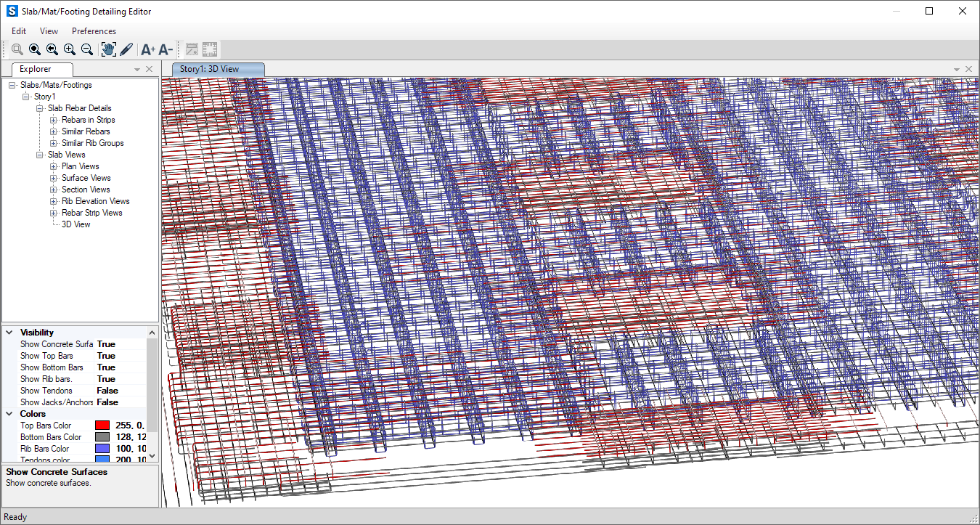Select the pen drawing tool
The image size is (980, 525).
coord(126,49)
